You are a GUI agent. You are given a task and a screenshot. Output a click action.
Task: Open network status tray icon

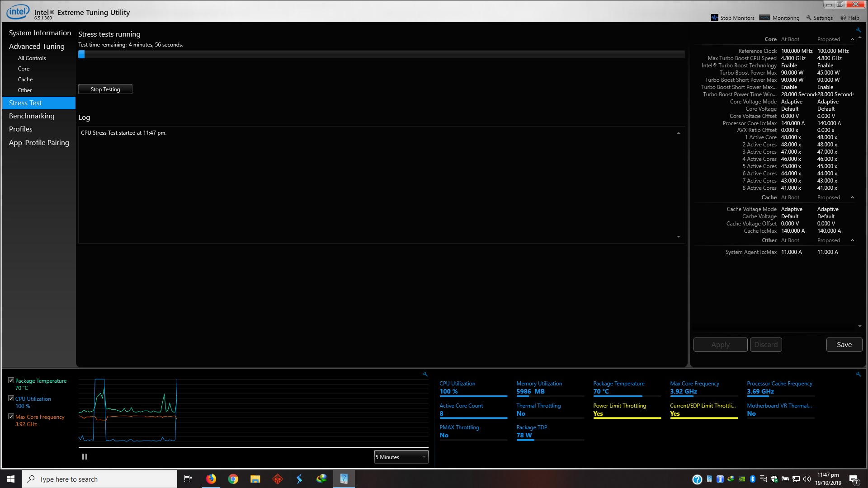(x=796, y=479)
